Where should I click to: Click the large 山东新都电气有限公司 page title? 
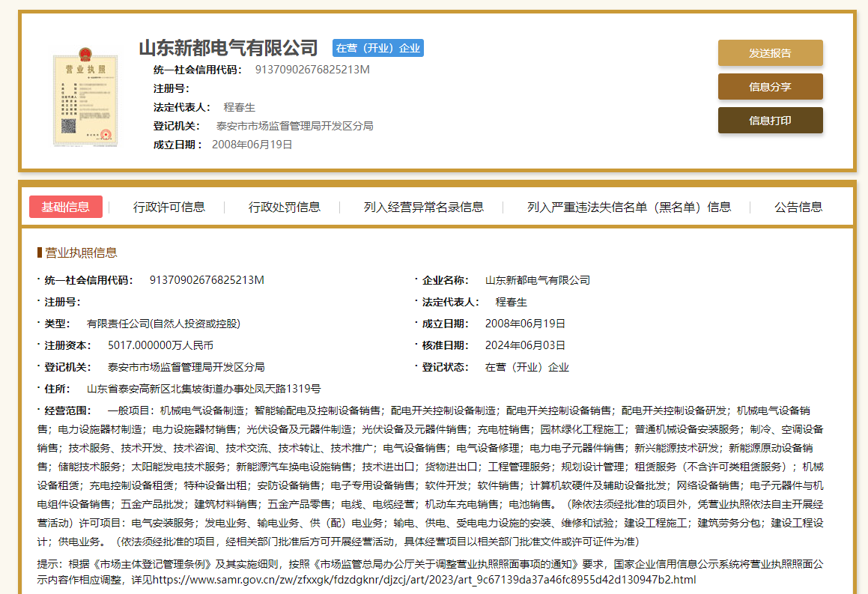click(228, 48)
